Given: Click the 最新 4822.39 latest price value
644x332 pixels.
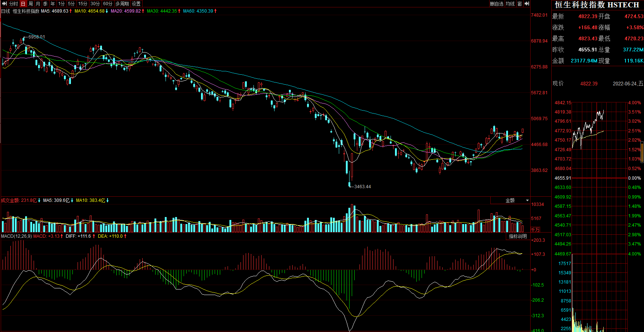Looking at the screenshot, I should click(x=587, y=17).
